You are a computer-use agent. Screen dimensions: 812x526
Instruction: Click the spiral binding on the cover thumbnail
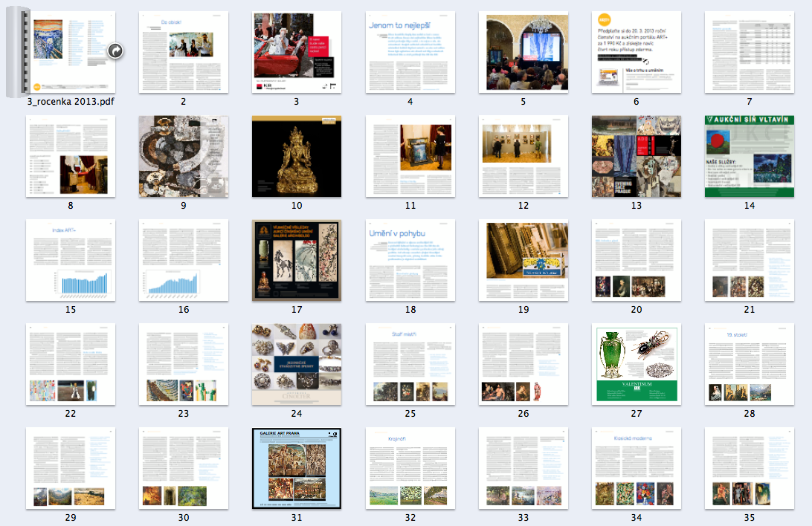coord(17,53)
